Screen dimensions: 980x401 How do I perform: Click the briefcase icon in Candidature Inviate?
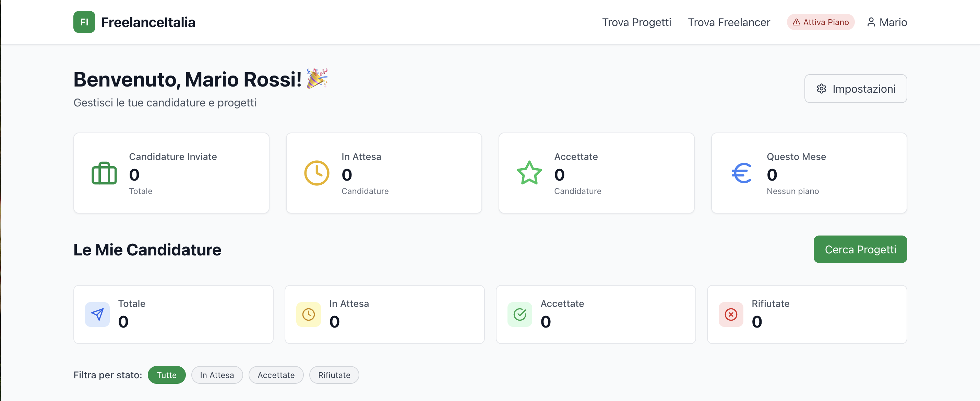coord(104,173)
